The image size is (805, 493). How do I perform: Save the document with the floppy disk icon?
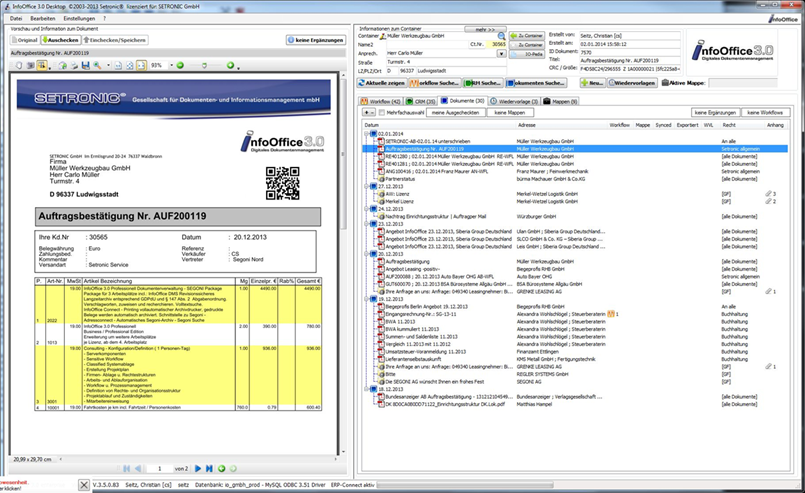pyautogui.click(x=86, y=66)
